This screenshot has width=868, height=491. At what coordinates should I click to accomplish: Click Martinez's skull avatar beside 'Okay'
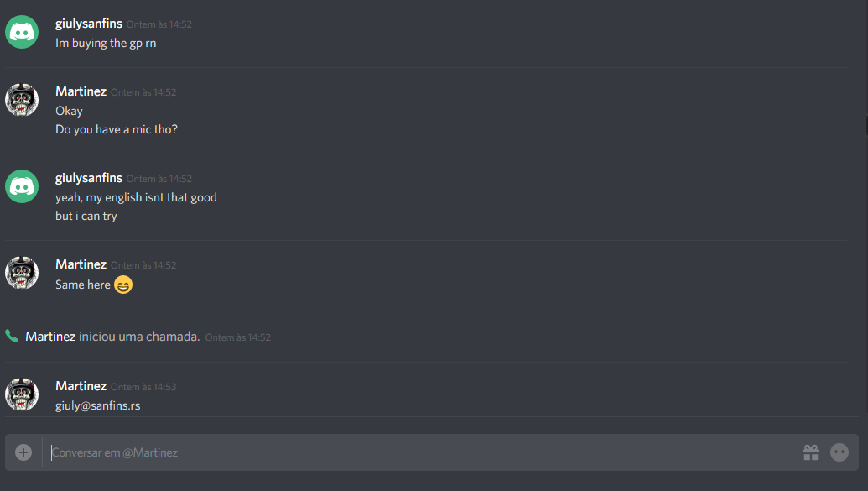[x=22, y=100]
